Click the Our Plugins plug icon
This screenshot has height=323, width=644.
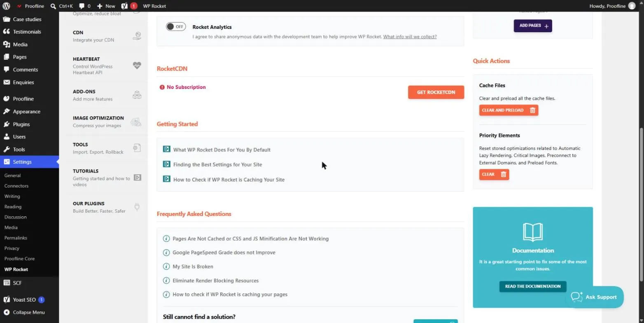(137, 207)
